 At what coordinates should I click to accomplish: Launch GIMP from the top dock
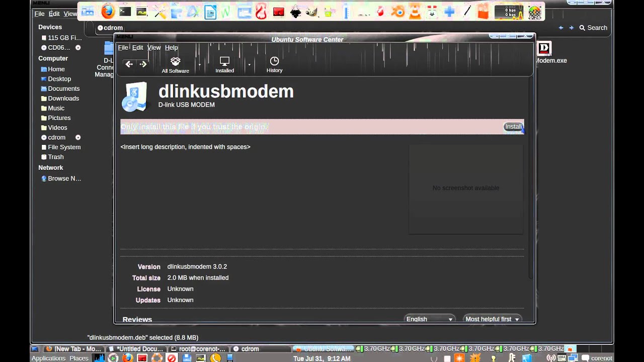pyautogui.click(x=312, y=11)
